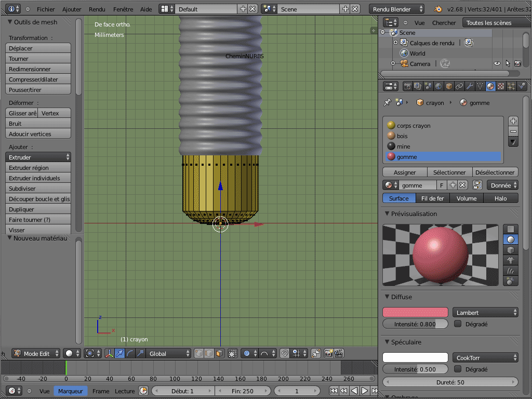Toggle Camera selectability arrow in outliner
This screenshot has height=399, width=532.
click(508, 63)
